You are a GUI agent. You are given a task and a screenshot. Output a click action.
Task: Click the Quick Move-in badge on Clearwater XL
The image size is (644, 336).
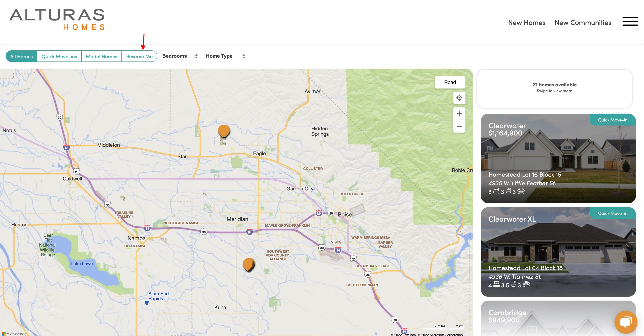coord(613,214)
